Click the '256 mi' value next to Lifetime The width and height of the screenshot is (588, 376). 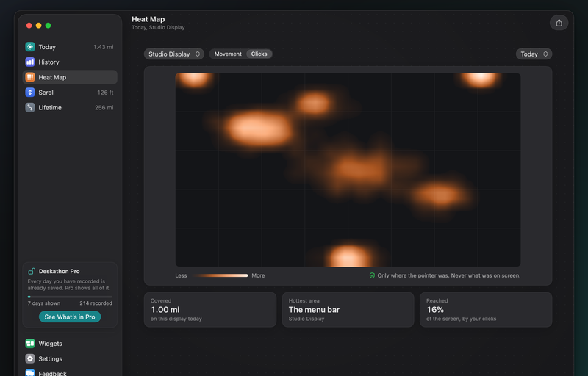(104, 107)
